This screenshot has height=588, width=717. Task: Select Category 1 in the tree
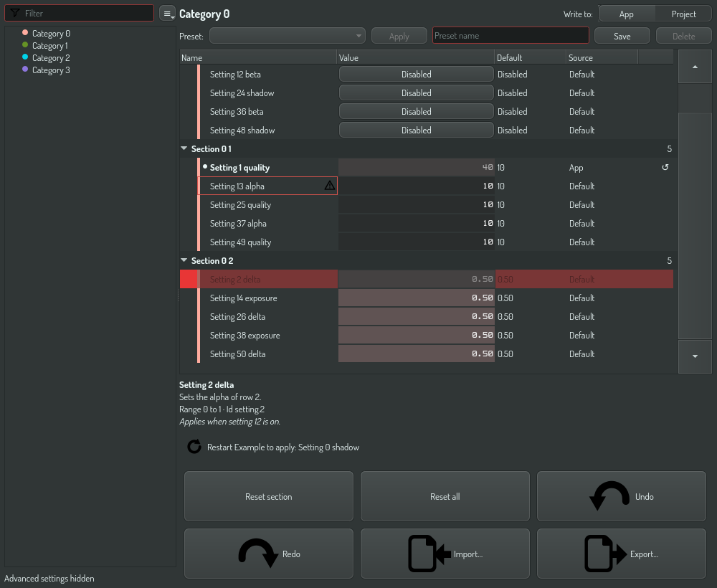(x=50, y=46)
